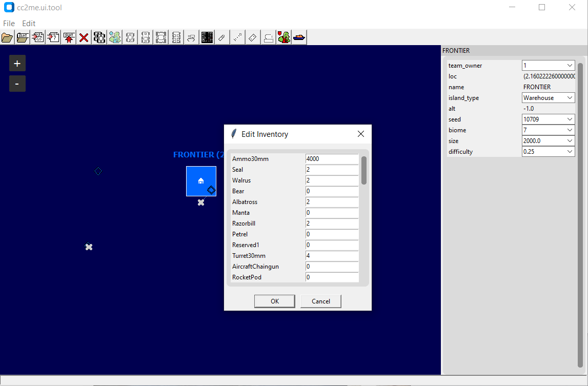588x386 pixels.
Task: Click the black grid matrix toolbar icon
Action: (x=207, y=37)
